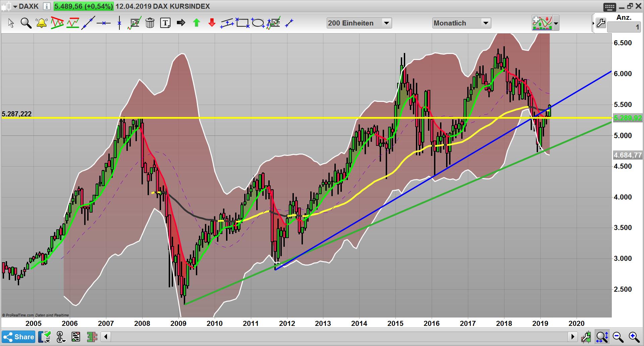This screenshot has height=346, width=644.
Task: Draw a line segment
Action: tap(289, 23)
